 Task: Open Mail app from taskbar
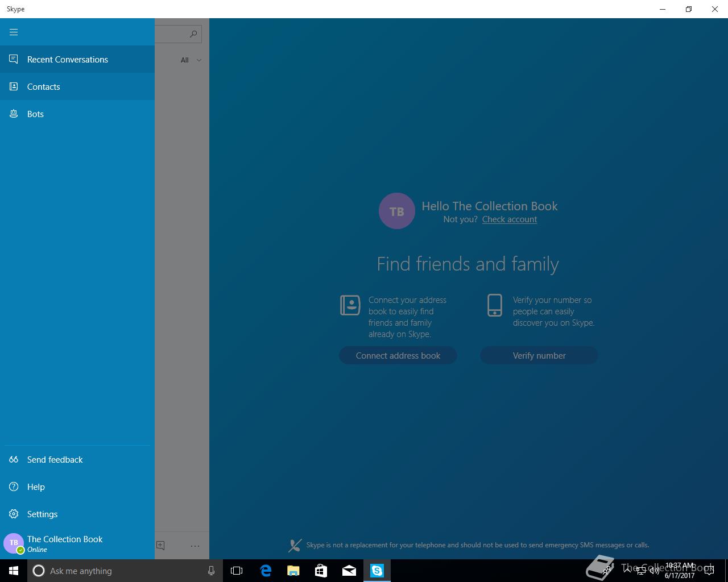click(349, 571)
